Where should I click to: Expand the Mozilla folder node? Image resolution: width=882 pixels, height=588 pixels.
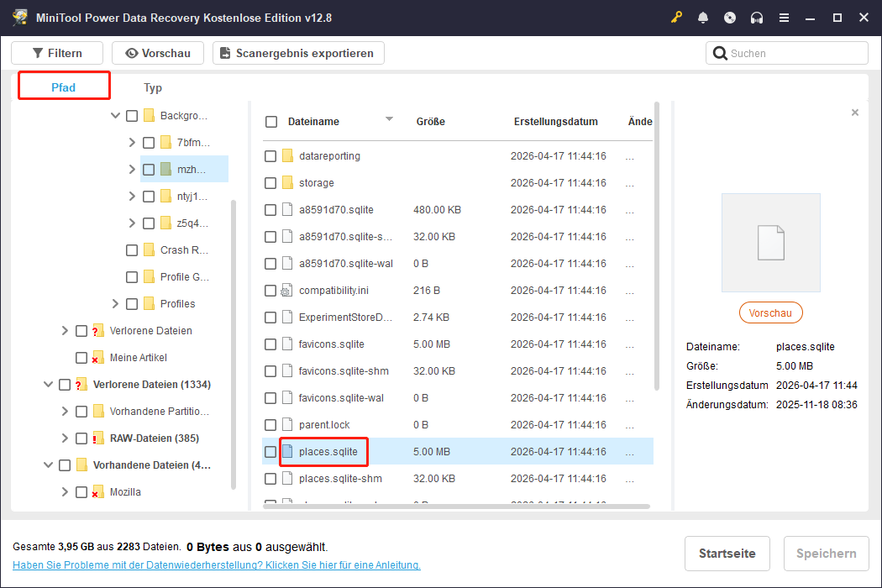pyautogui.click(x=65, y=491)
